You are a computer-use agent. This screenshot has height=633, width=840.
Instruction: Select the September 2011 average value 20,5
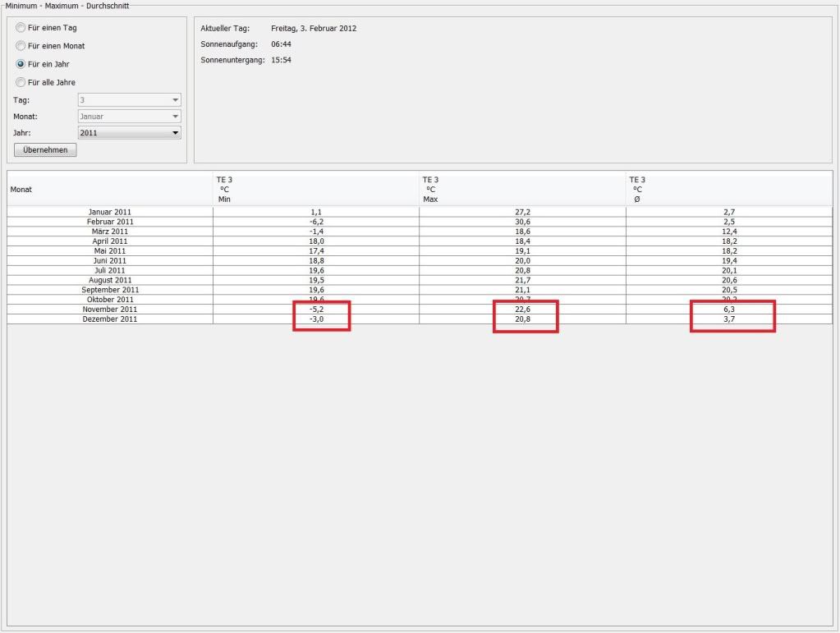729,290
